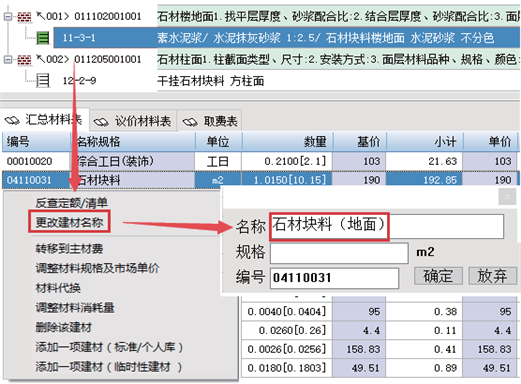This screenshot has width=521, height=384.
Task: Click the brick icon beside item 001
Action: click(24, 17)
